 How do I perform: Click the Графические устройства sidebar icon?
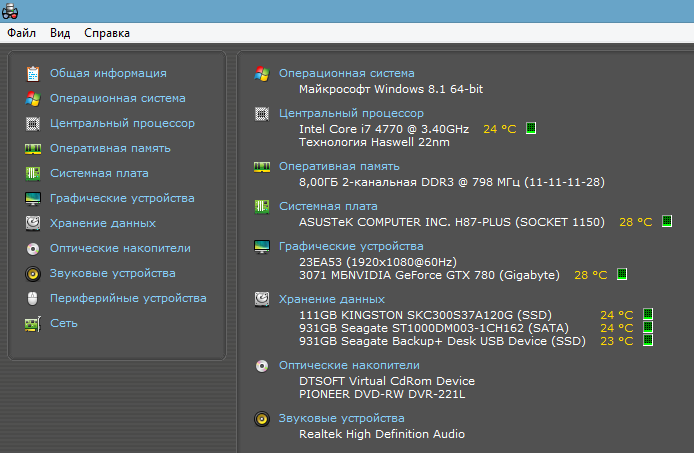tap(33, 199)
